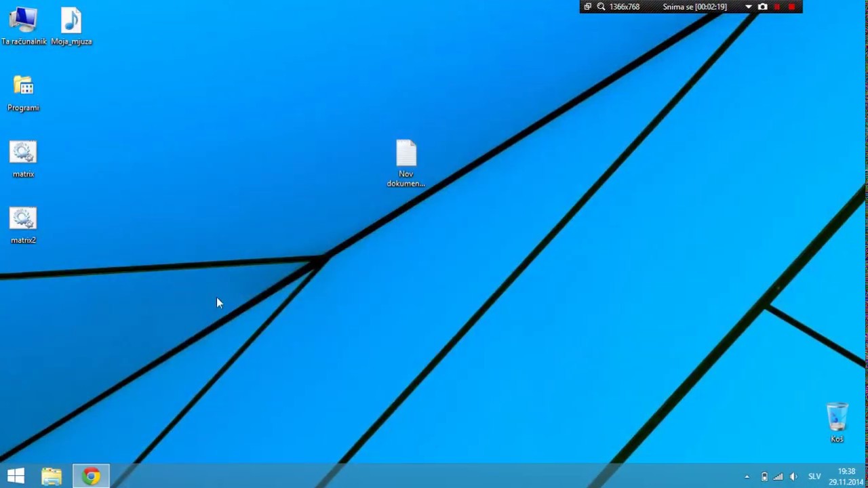Change the SLV input language indicator
This screenshot has width=868, height=488.
(814, 477)
